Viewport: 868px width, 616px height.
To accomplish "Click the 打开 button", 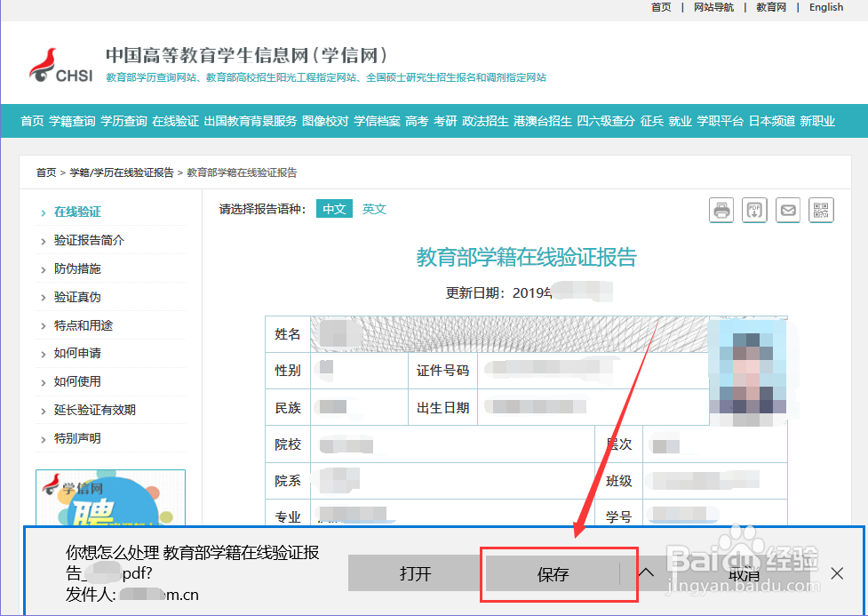I will 415,574.
